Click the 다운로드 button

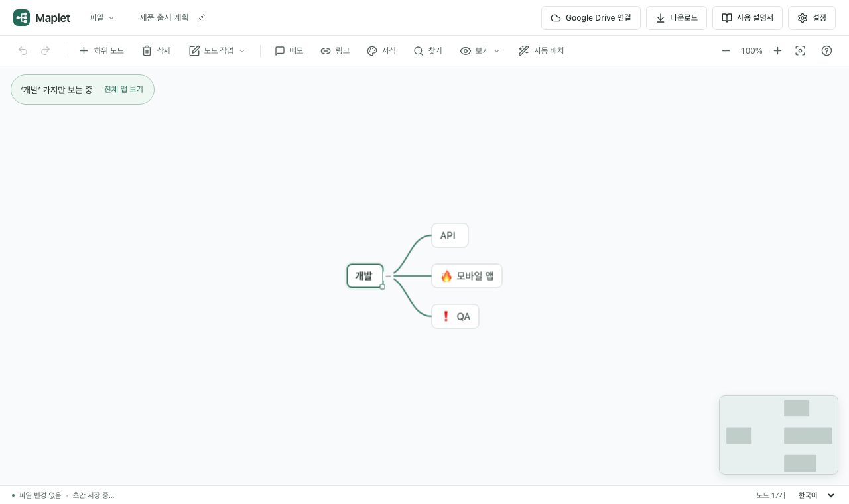[x=677, y=18]
